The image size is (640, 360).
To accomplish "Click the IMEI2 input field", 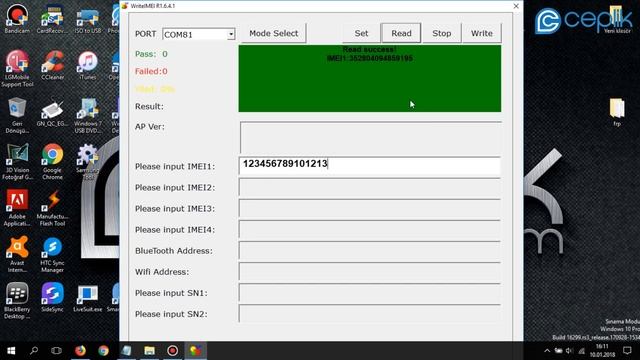I will point(370,188).
